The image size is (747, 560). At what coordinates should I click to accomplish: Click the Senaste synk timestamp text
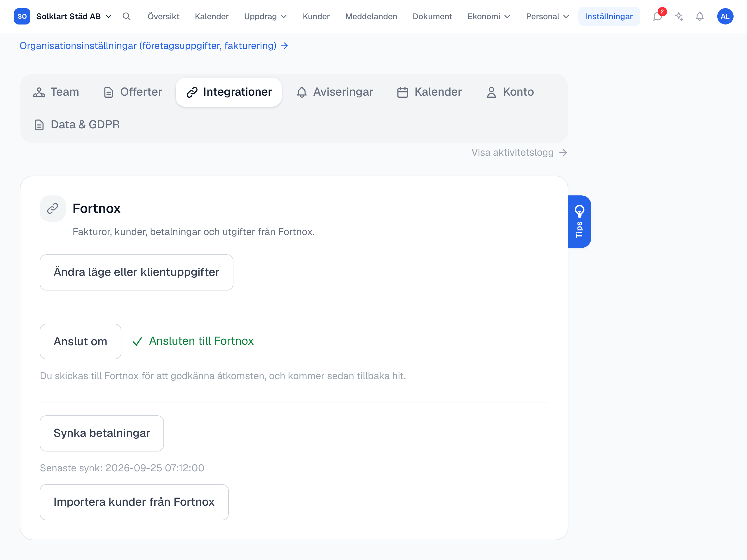pos(122,468)
